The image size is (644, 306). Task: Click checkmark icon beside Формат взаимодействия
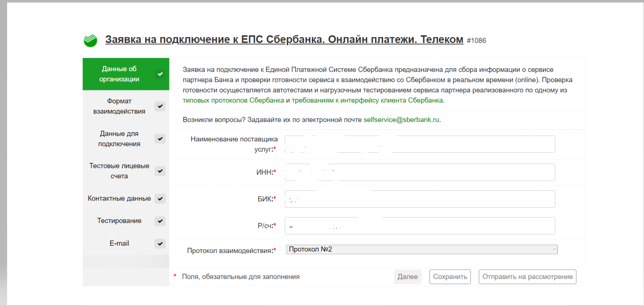(x=160, y=106)
